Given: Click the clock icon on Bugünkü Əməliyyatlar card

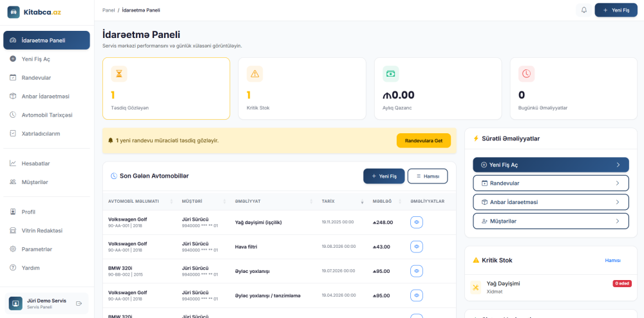Looking at the screenshot, I should [x=527, y=74].
